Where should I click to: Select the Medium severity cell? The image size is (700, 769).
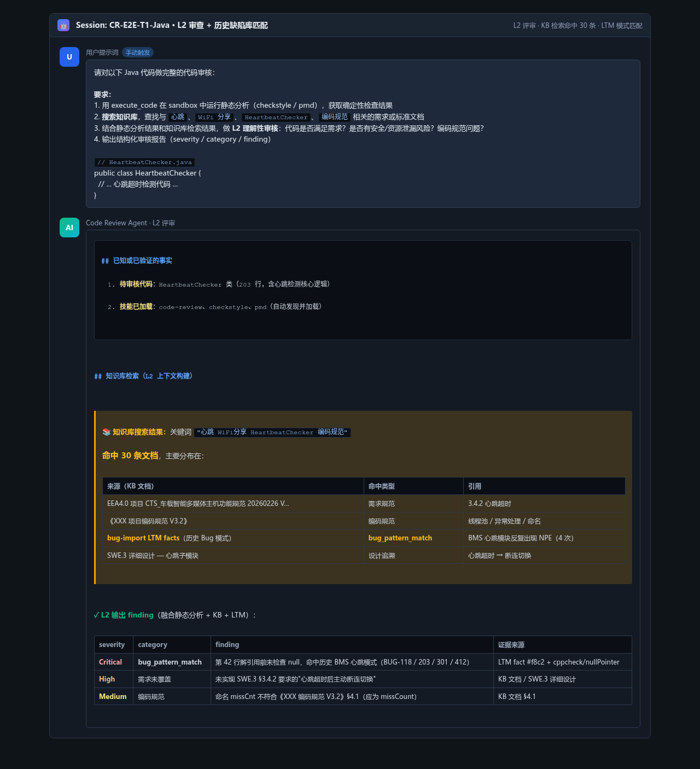point(114,697)
